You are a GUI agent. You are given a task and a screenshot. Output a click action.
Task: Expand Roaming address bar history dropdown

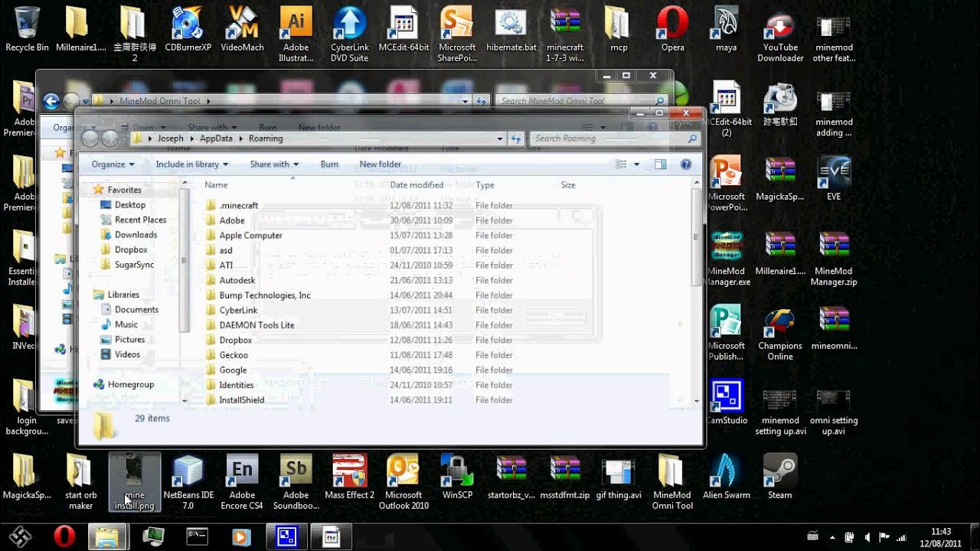(500, 139)
